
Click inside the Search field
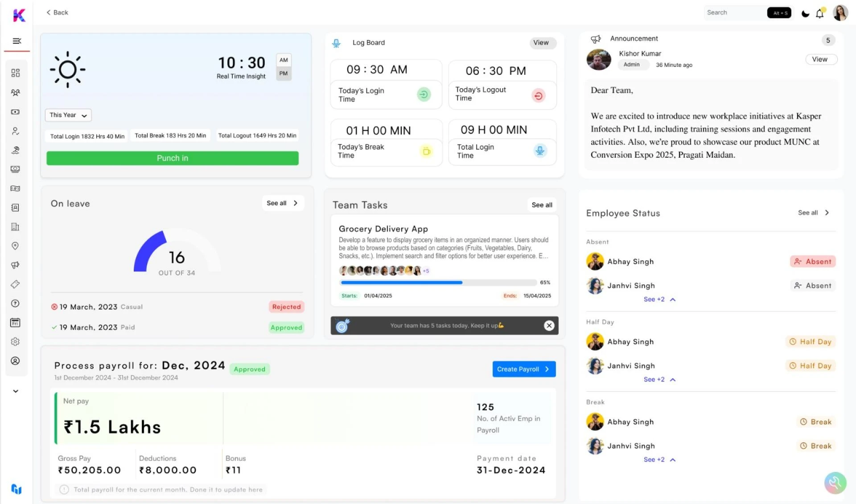736,12
